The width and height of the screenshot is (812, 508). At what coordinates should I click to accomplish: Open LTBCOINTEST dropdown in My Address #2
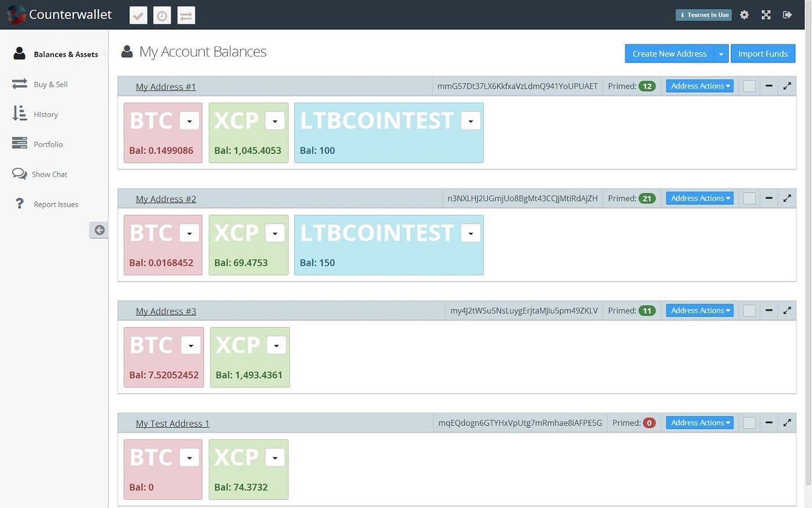[x=470, y=233]
